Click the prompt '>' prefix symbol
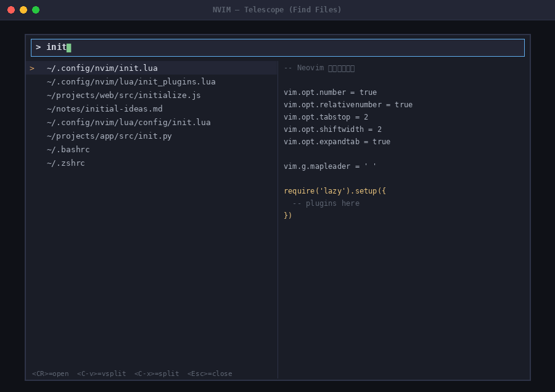 38,47
